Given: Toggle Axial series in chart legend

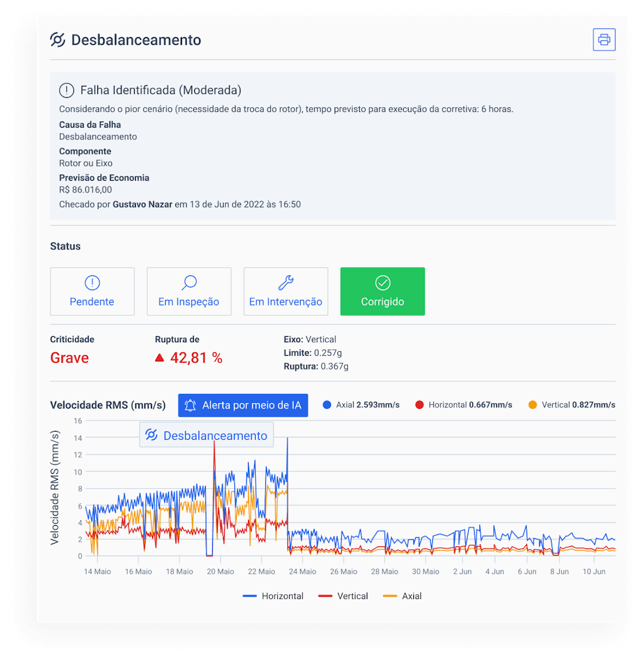Looking at the screenshot, I should coord(402,596).
